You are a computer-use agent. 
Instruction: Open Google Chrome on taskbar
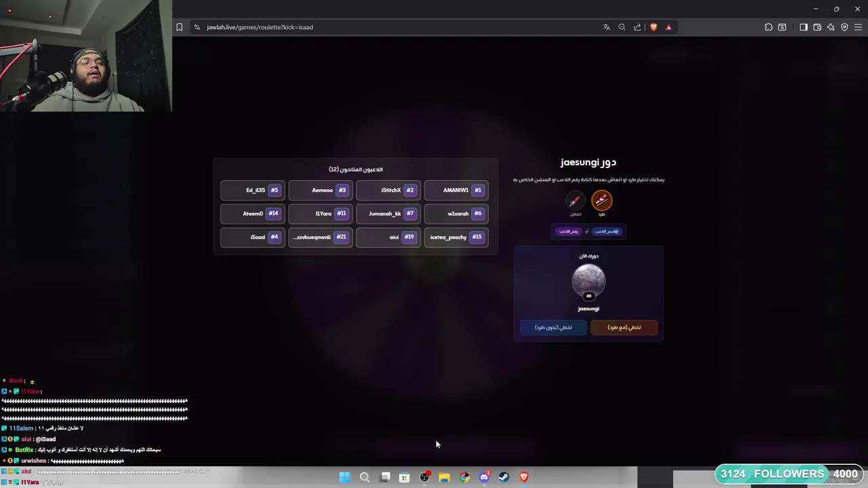tap(465, 477)
